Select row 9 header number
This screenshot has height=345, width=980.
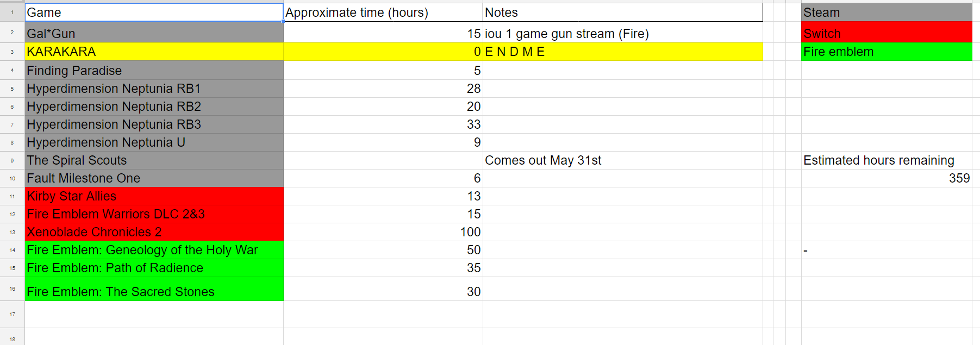point(12,160)
